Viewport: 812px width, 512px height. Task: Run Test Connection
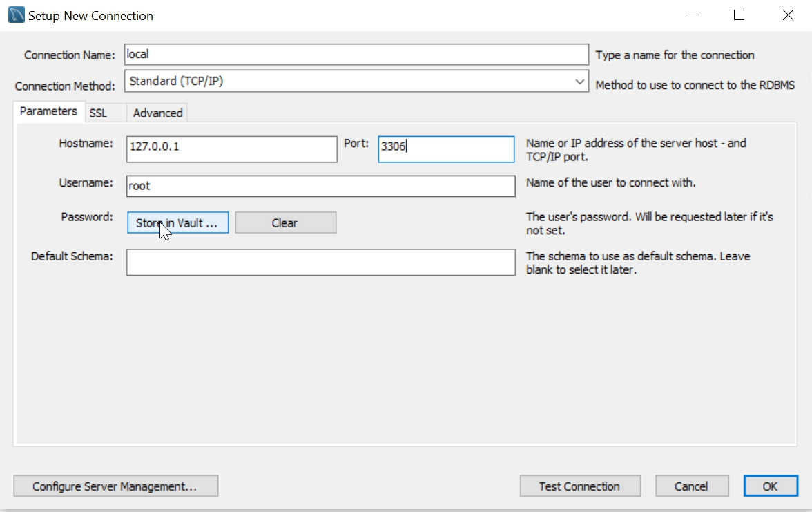[580, 486]
